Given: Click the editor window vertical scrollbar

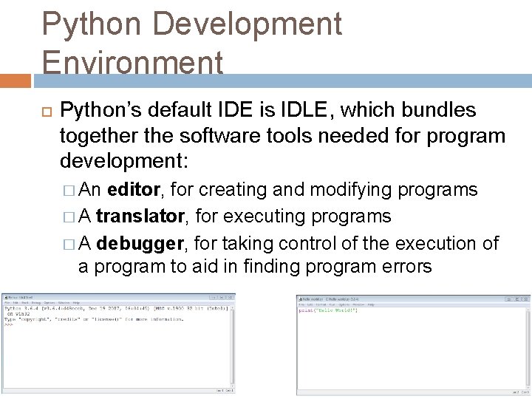Looking at the screenshot, I should 528,348.
